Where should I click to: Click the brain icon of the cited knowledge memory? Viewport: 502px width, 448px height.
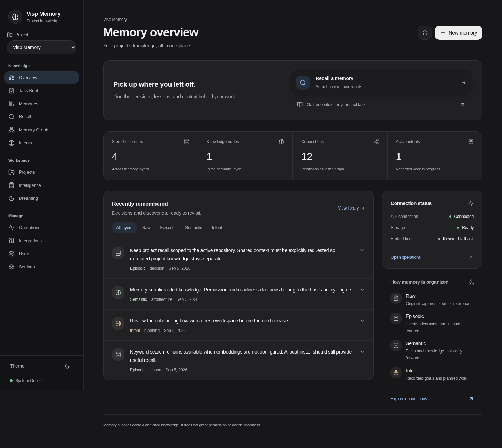(118, 293)
